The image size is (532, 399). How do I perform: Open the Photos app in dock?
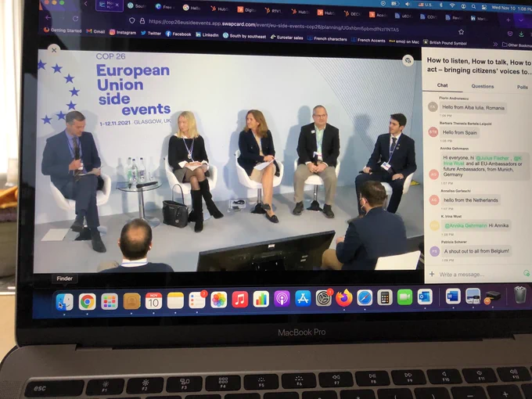point(219,300)
